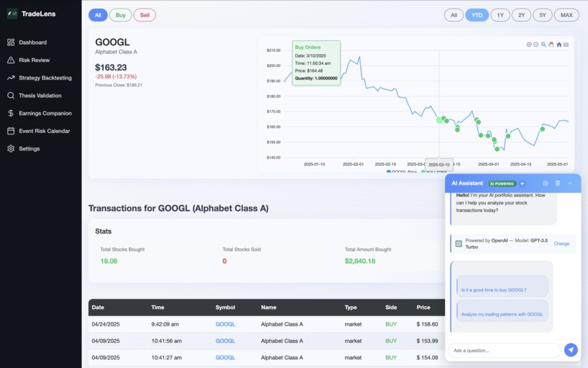Open AI Assistant settings gear
Viewport: 588px width, 368px height.
(545, 183)
